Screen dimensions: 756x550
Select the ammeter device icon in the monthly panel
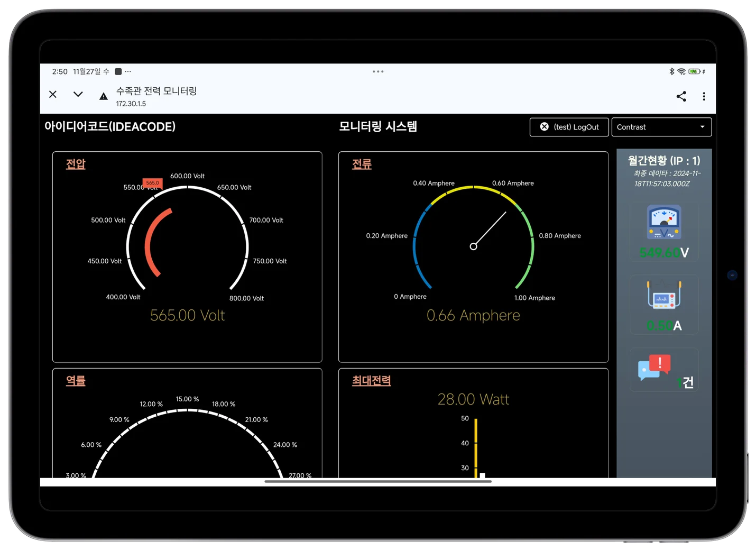[664, 295]
